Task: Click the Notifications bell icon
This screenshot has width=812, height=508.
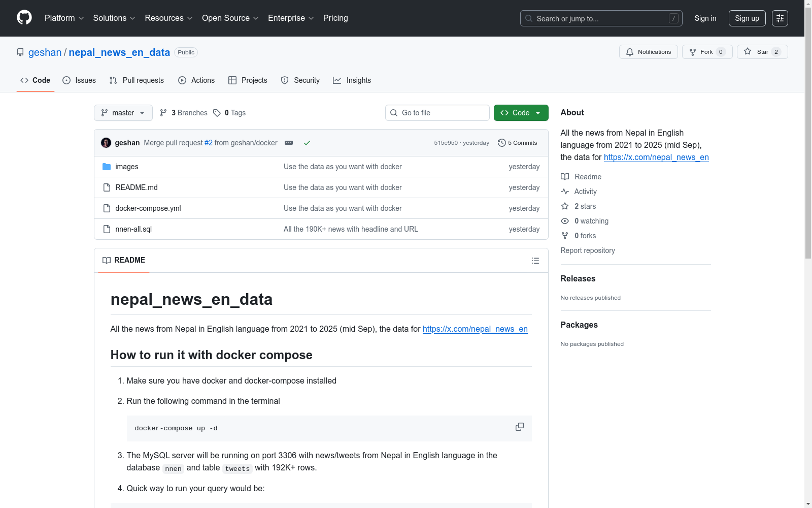Action: pyautogui.click(x=630, y=52)
